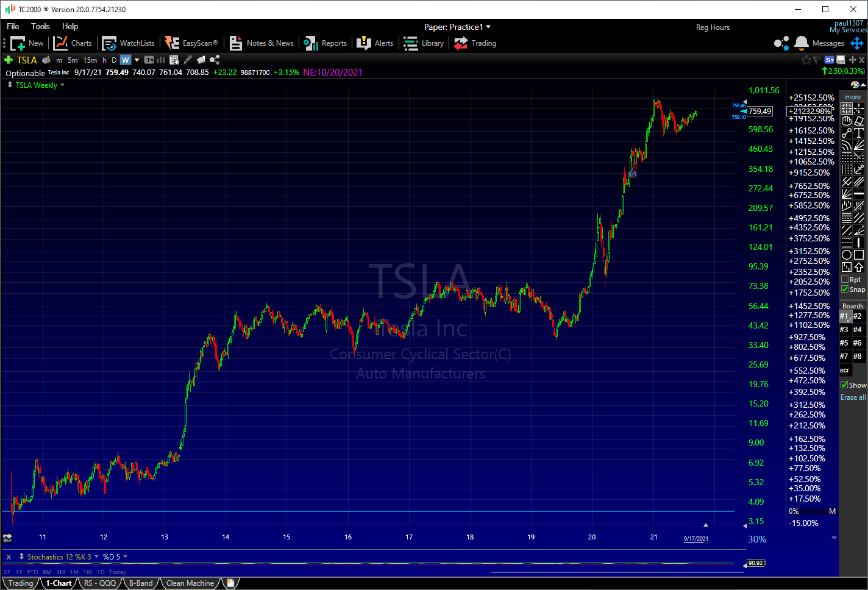This screenshot has height=590, width=868.
Task: Open the Tools menu
Action: click(x=40, y=26)
